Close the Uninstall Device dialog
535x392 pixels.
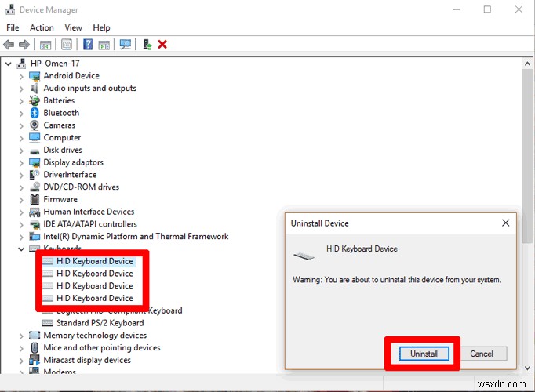506,223
